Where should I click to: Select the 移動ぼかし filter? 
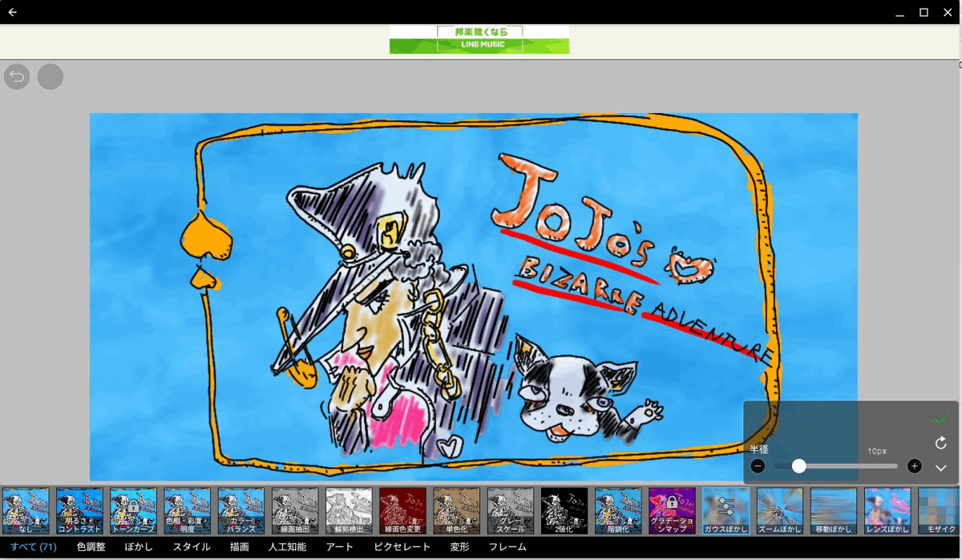click(x=833, y=511)
